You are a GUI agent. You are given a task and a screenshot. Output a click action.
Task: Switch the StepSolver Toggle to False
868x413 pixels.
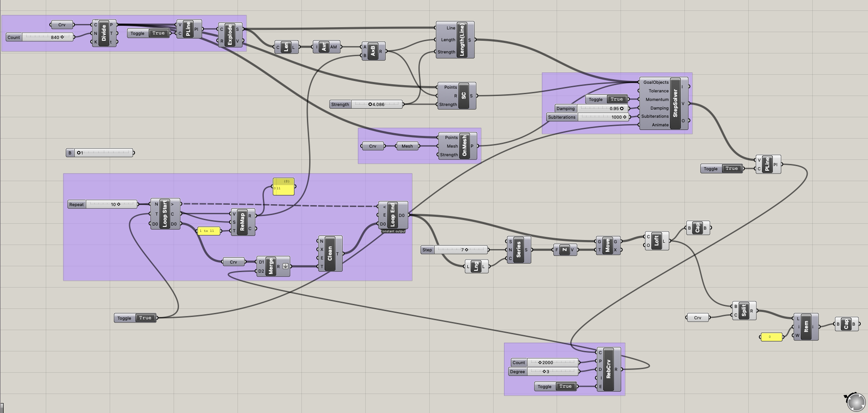pos(616,99)
